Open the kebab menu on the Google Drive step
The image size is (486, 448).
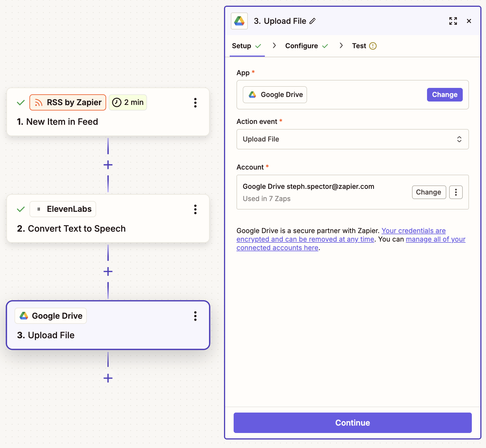click(x=195, y=316)
